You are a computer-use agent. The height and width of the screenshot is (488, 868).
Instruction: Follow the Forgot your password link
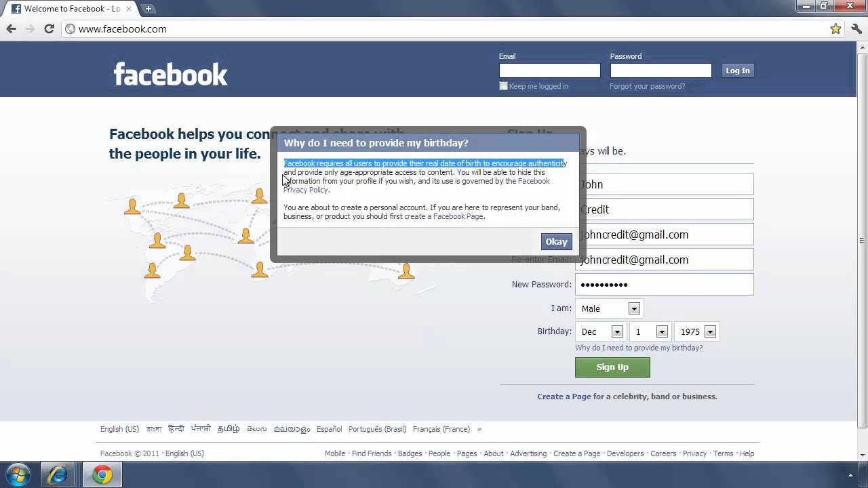tap(647, 86)
